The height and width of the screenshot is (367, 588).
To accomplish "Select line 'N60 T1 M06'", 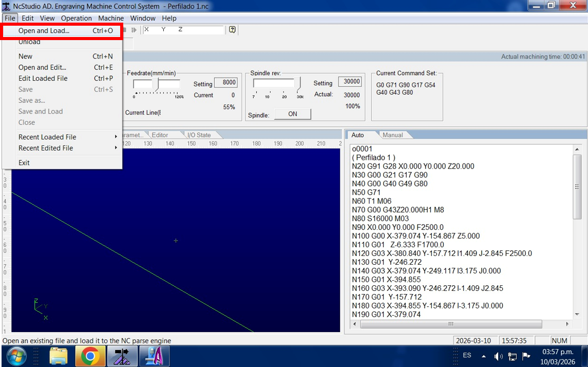I will coord(372,201).
